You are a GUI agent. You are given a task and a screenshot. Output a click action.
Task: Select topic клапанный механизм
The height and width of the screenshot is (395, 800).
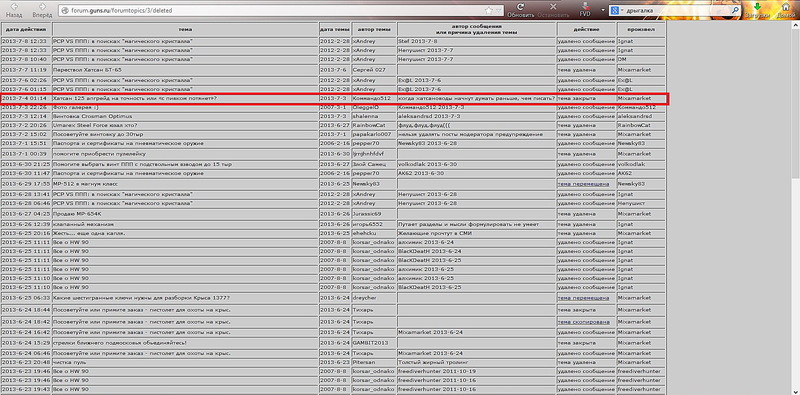83,224
